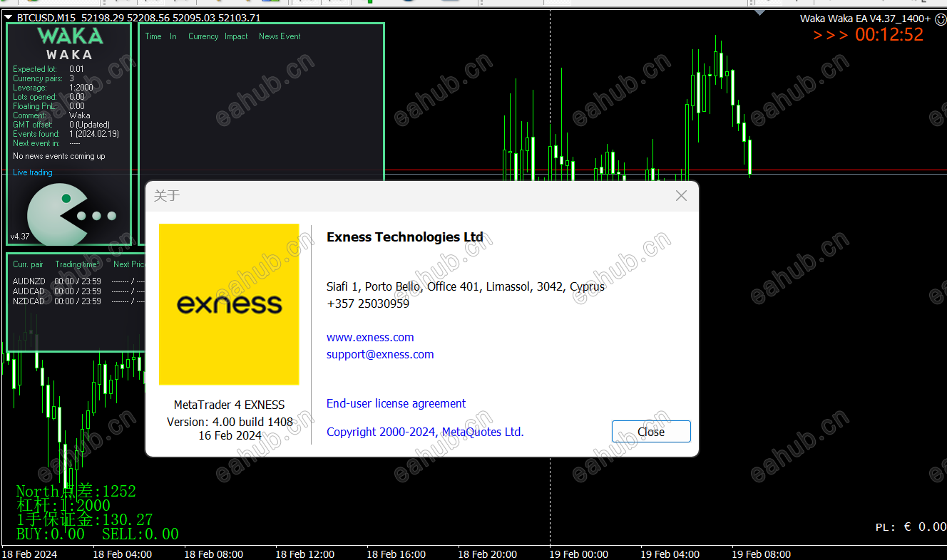The width and height of the screenshot is (947, 560).
Task: Click the "Lots opened:" label
Action: pos(35,97)
